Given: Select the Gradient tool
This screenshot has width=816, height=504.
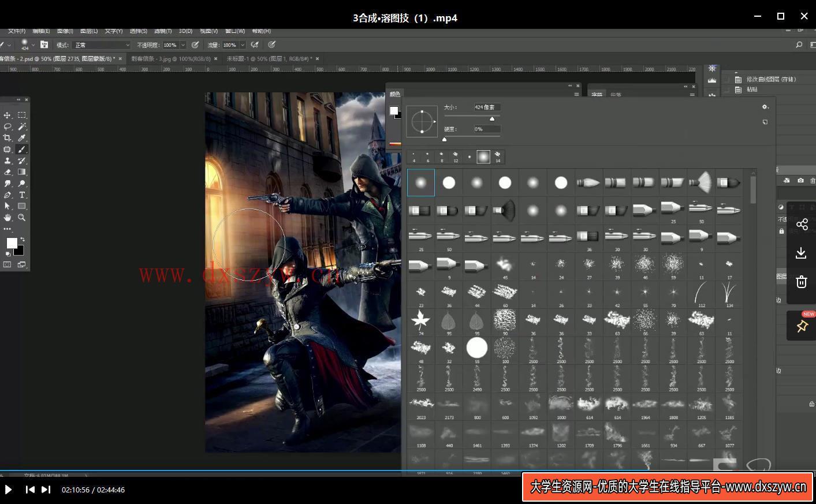Looking at the screenshot, I should [22, 172].
